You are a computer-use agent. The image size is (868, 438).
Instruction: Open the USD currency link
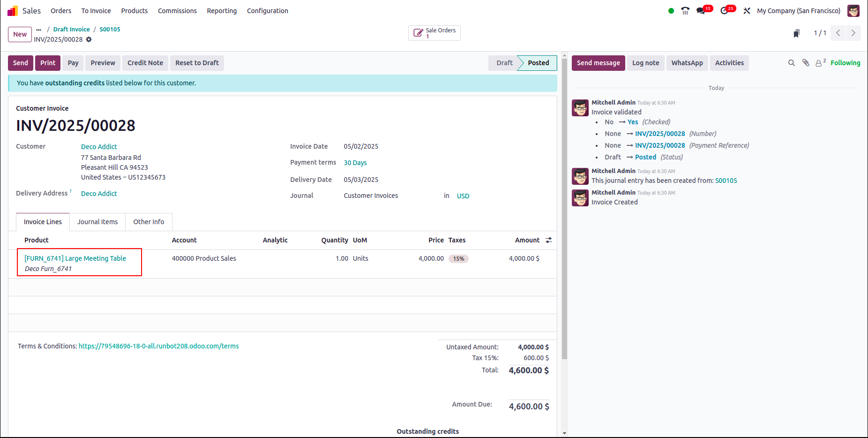coord(463,196)
